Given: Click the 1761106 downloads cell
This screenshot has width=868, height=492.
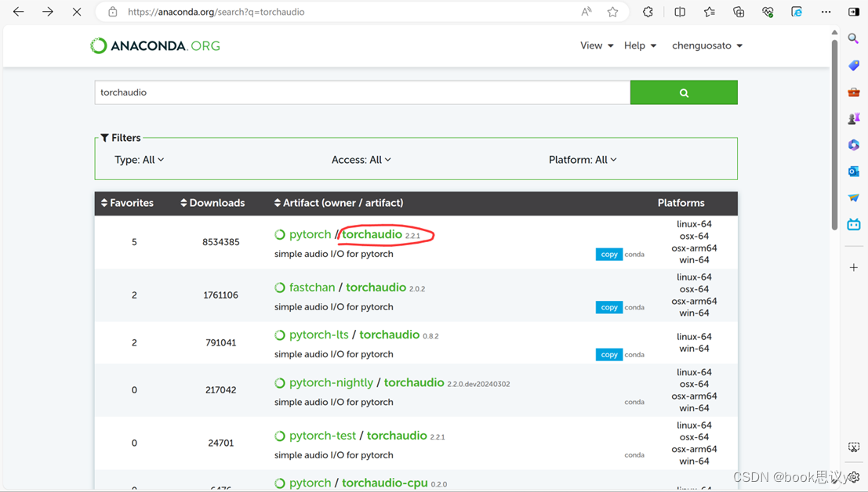Looking at the screenshot, I should click(221, 295).
